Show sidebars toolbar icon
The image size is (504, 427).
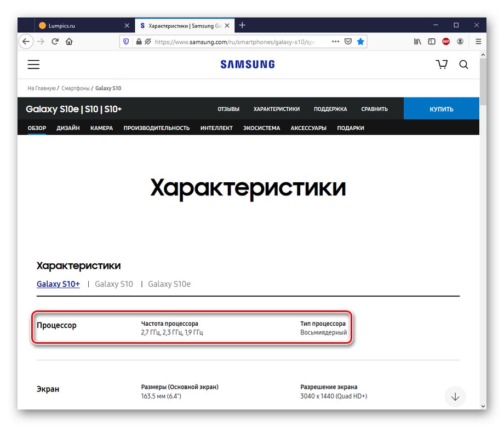click(x=432, y=42)
